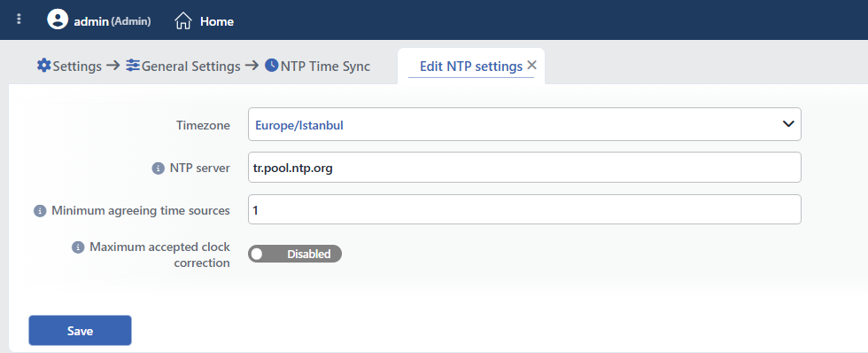Click the Maximum accepted clock correction label
The height and width of the screenshot is (353, 868).
click(x=160, y=255)
